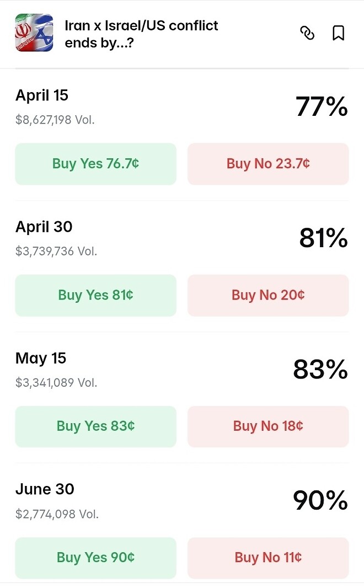Open the June 30 outcome row
The height and width of the screenshot is (588, 364).
click(x=44, y=489)
